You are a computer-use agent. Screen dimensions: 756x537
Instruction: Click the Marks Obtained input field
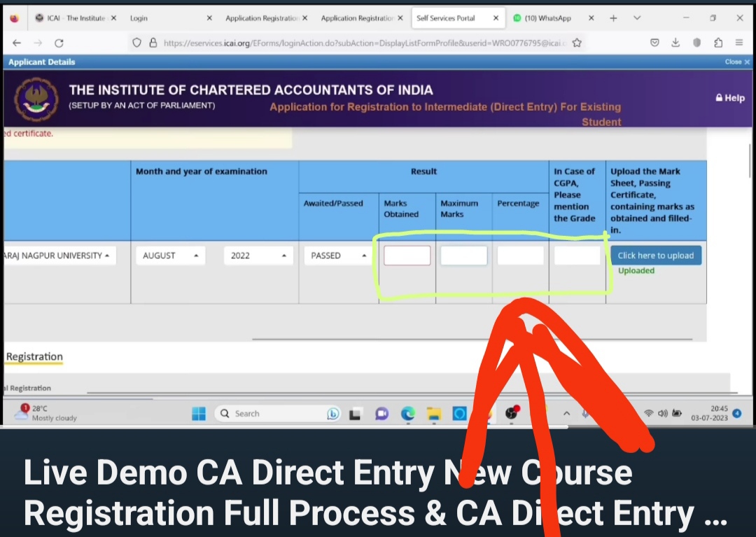pos(407,256)
